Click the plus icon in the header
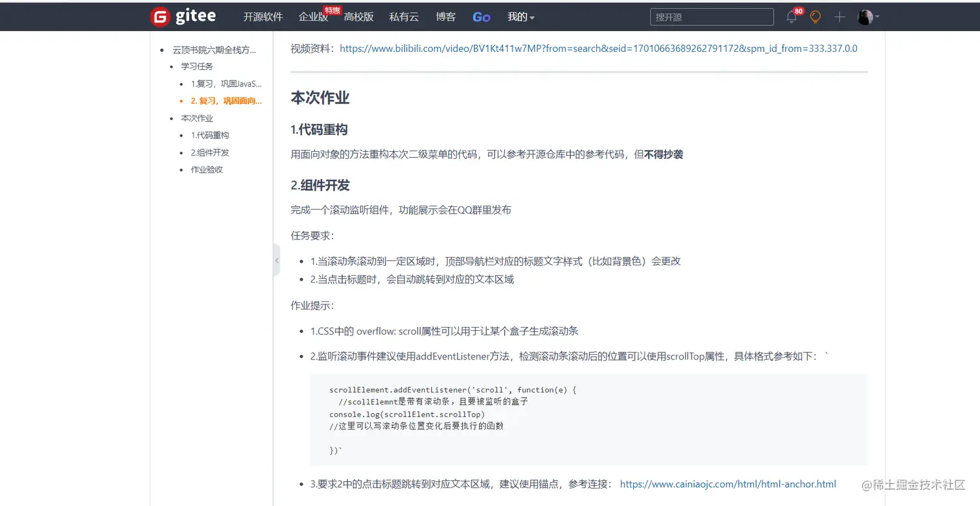This screenshot has width=980, height=506. 839,18
